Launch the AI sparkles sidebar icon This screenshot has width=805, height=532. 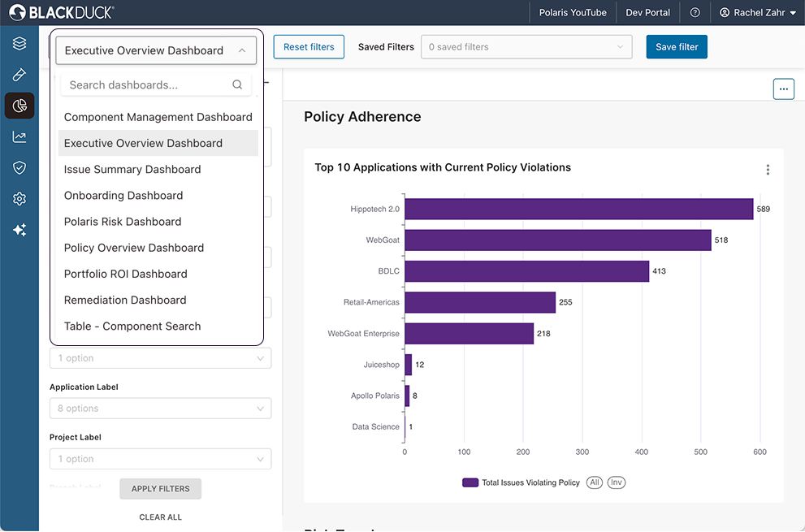click(19, 229)
